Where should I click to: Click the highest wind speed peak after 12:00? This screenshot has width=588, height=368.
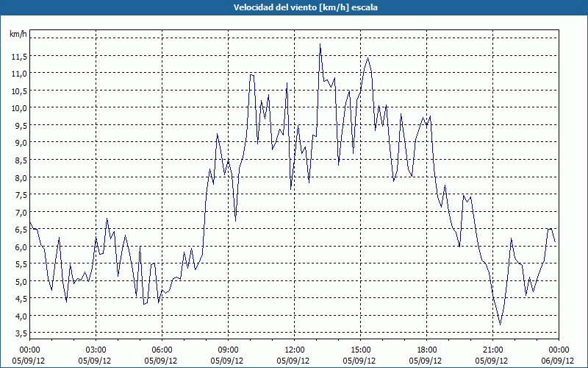coord(320,44)
